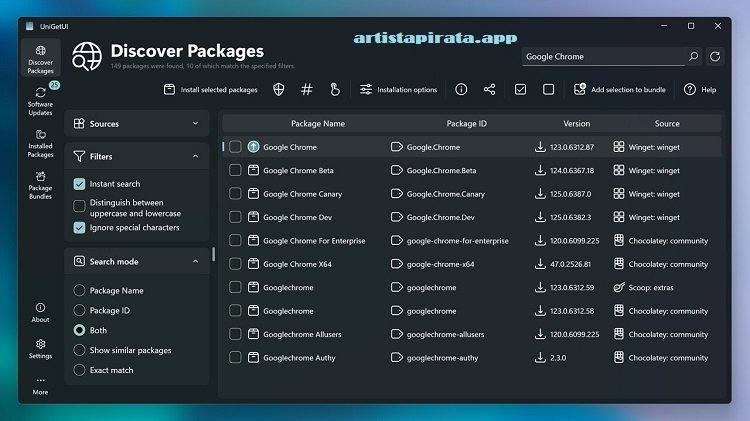The height and width of the screenshot is (421, 750).
Task: Check the Googlechrome Authy checkbox
Action: [235, 358]
